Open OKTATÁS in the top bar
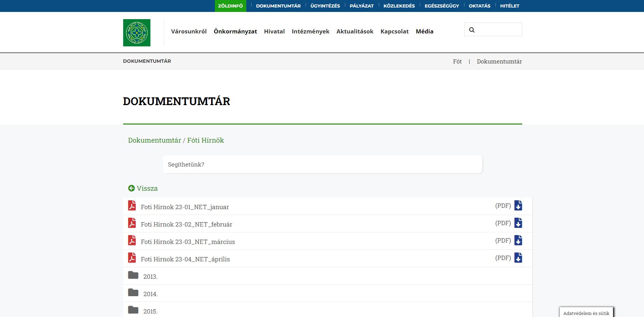 tap(480, 6)
